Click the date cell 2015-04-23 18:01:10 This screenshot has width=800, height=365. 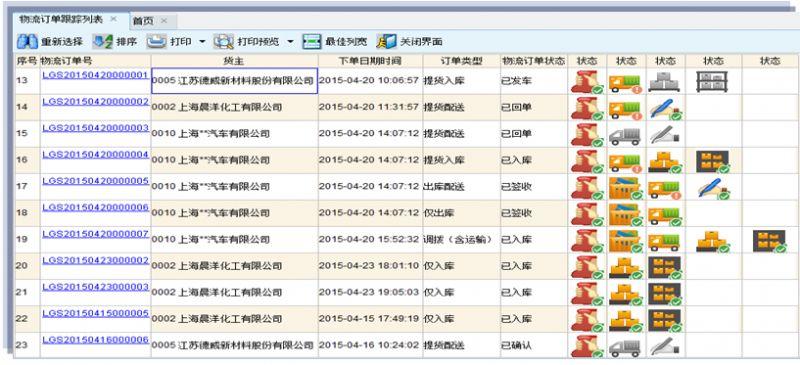(370, 266)
